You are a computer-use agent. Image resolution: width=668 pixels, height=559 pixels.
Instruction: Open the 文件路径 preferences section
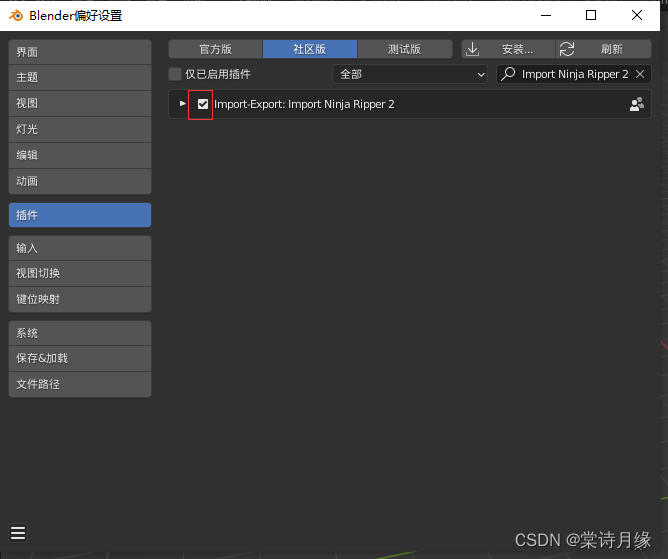click(x=80, y=384)
